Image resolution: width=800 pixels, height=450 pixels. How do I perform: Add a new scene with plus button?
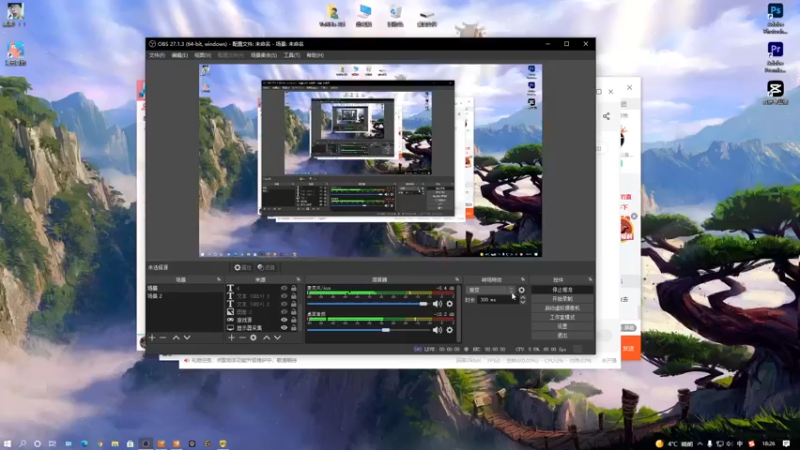click(x=152, y=337)
